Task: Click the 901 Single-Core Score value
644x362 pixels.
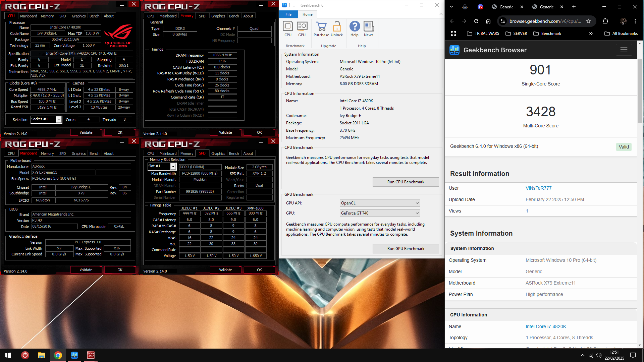Action: pos(540,70)
